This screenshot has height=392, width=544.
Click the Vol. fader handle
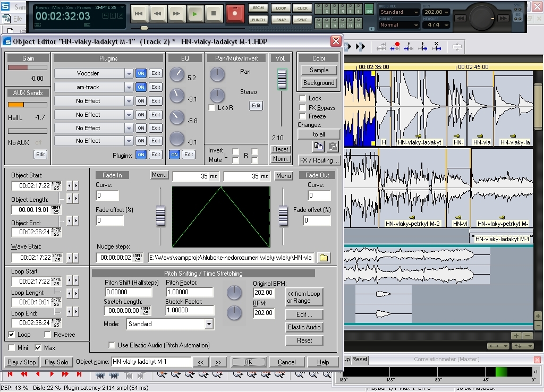click(280, 80)
